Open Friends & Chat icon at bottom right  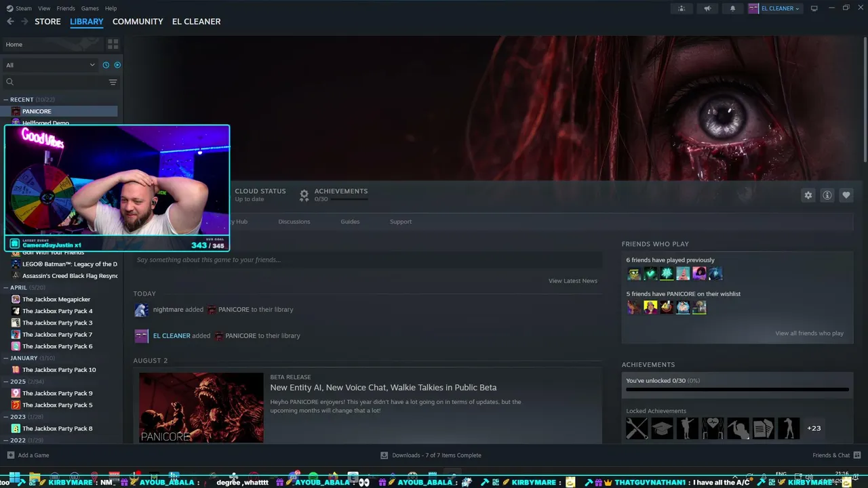[x=857, y=455]
